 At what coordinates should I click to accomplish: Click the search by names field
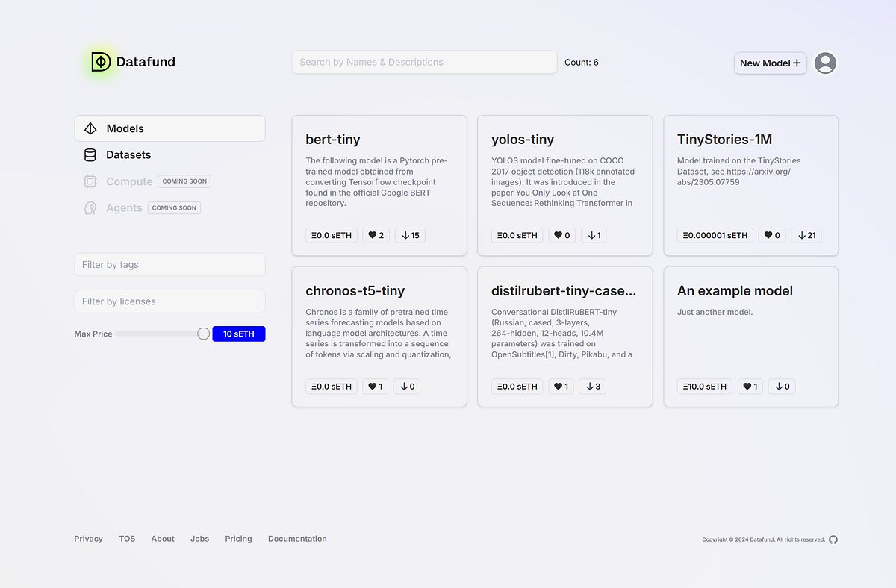(423, 62)
